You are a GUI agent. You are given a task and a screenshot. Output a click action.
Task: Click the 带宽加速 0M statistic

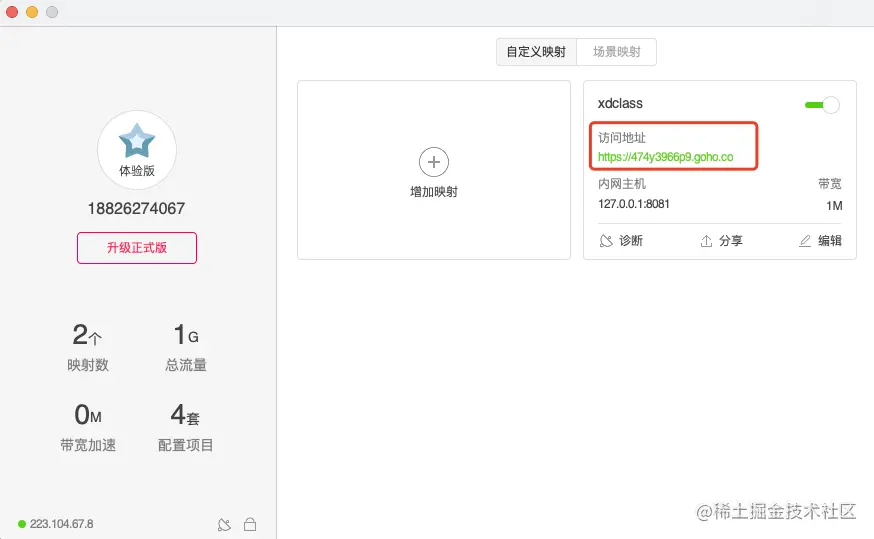tap(88, 415)
